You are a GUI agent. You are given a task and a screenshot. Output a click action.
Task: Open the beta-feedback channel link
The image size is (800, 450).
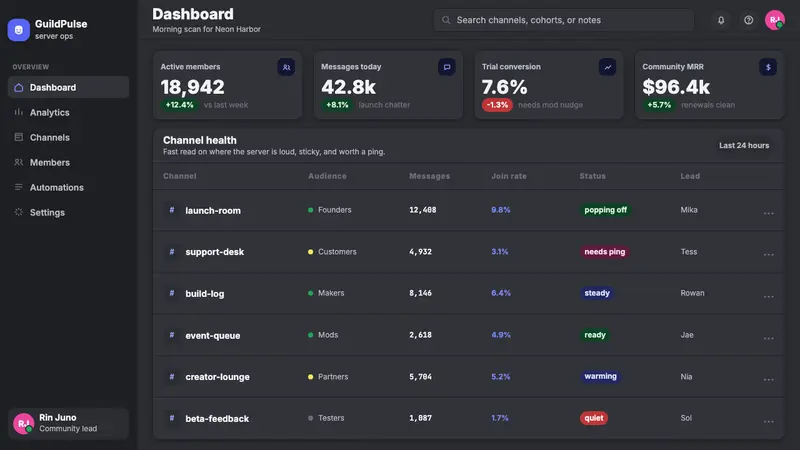[217, 418]
